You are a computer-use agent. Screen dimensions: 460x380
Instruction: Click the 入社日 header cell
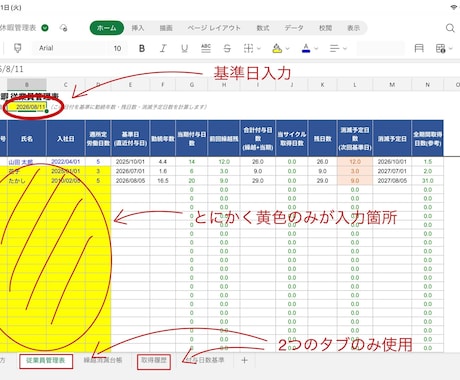[x=66, y=138]
